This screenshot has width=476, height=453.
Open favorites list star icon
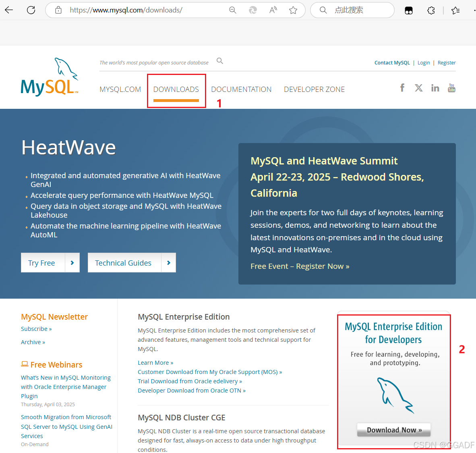coord(455,10)
